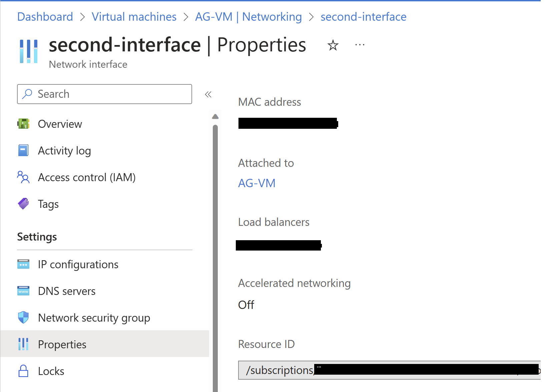Click the redacted Load balancers link
Image resolution: width=554 pixels, height=392 pixels.
click(x=279, y=245)
